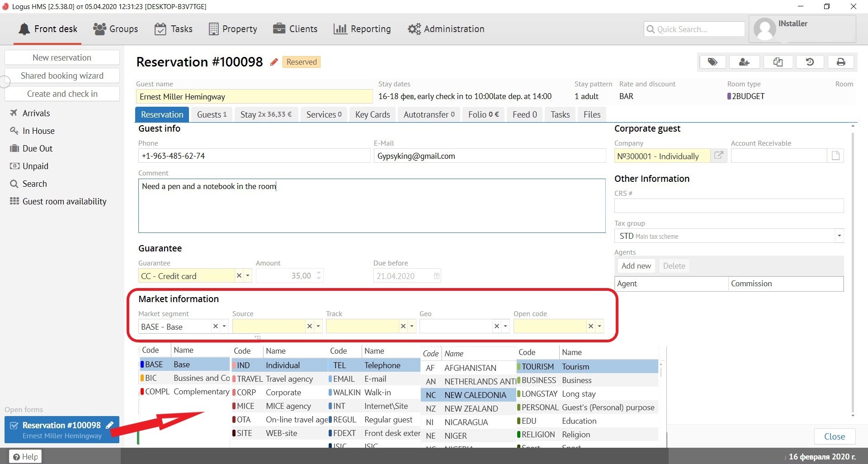Expand the Market segment dropdown
This screenshot has width=868, height=464.
pyautogui.click(x=224, y=326)
